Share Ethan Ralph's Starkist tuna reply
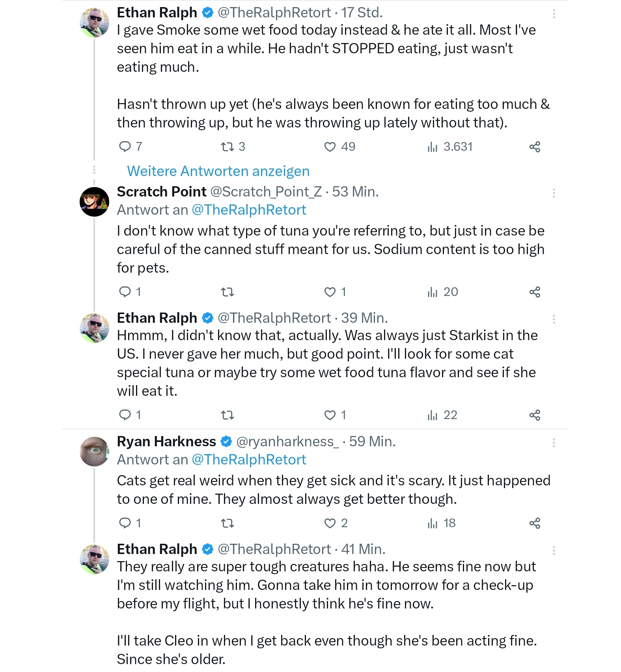 (535, 415)
